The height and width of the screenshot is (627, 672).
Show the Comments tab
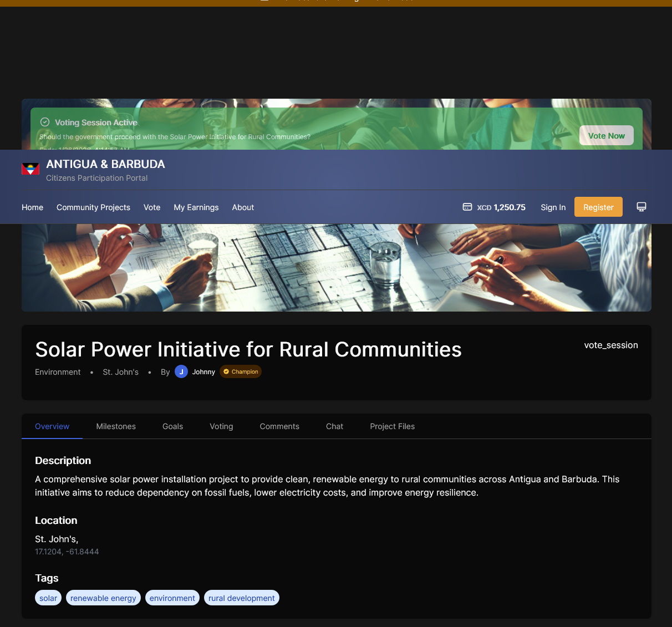pos(279,426)
